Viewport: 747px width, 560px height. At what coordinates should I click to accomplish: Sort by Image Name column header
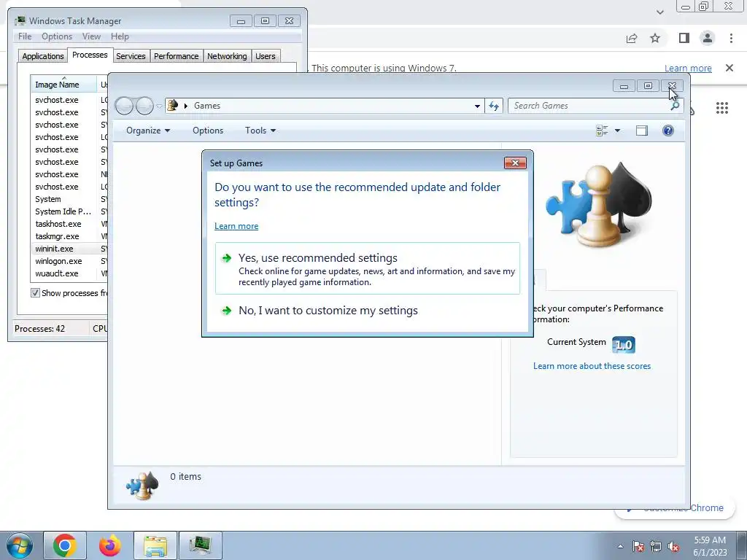click(x=64, y=85)
